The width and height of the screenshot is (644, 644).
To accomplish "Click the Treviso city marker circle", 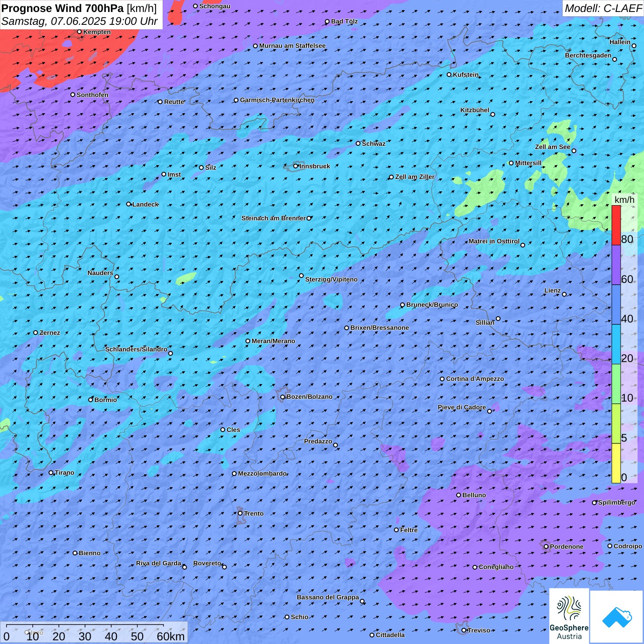I will click(x=464, y=630).
